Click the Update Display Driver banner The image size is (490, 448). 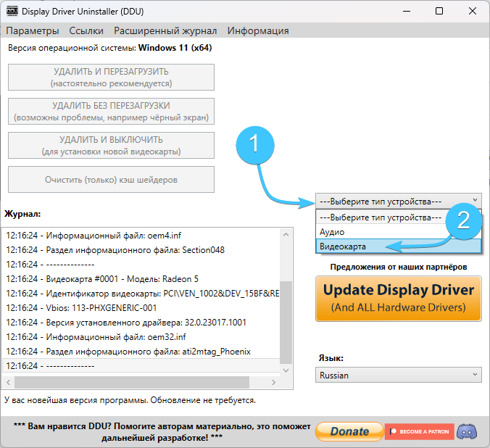point(398,298)
